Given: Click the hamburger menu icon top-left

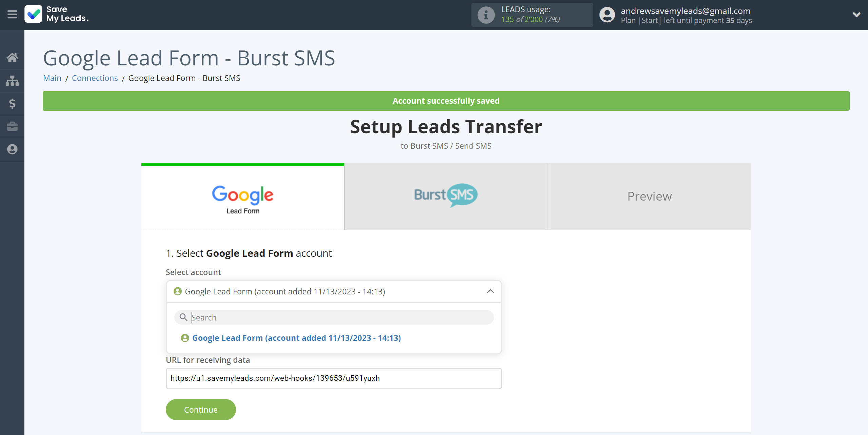Looking at the screenshot, I should click(x=12, y=14).
